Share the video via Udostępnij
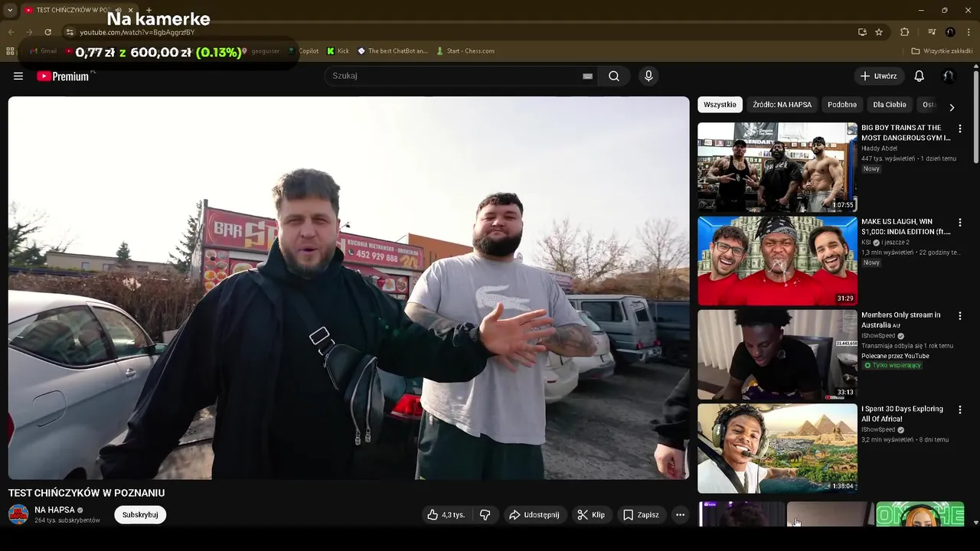 coord(534,515)
